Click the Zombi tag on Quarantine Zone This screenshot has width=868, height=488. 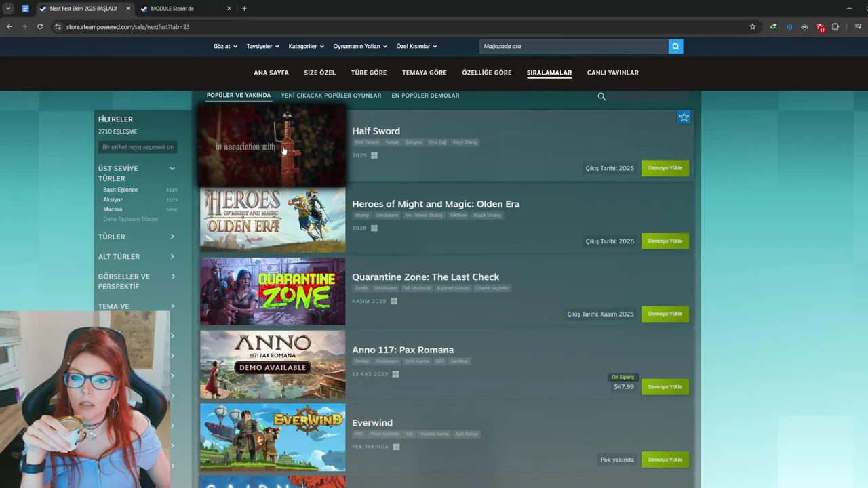[x=361, y=288]
